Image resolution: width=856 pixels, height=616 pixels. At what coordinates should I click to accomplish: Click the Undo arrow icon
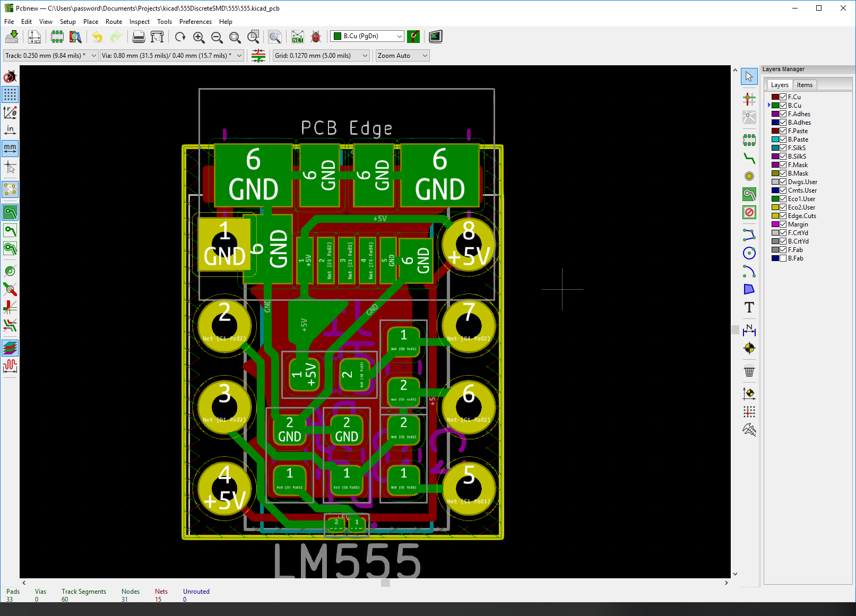(97, 37)
